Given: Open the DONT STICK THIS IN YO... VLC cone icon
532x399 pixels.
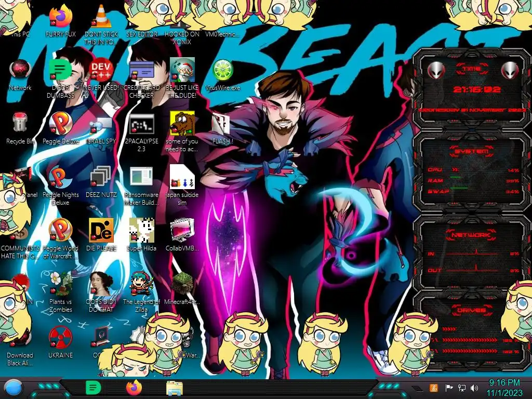Looking at the screenshot, I should pyautogui.click(x=101, y=17).
